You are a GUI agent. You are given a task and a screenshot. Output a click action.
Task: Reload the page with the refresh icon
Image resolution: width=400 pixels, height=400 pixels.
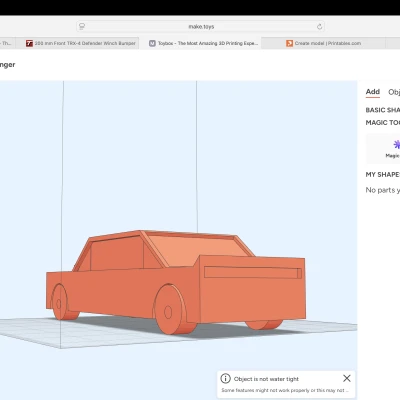click(x=319, y=27)
